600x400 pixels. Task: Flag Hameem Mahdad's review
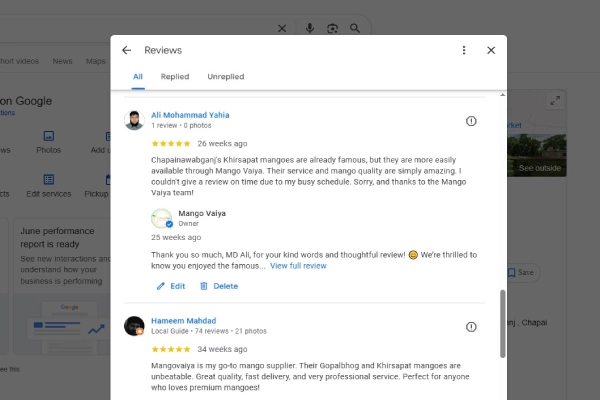[471, 327]
